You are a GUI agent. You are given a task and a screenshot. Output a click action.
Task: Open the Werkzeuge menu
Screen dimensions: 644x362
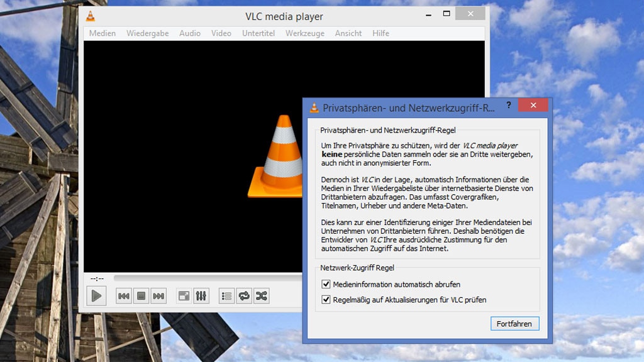point(305,33)
